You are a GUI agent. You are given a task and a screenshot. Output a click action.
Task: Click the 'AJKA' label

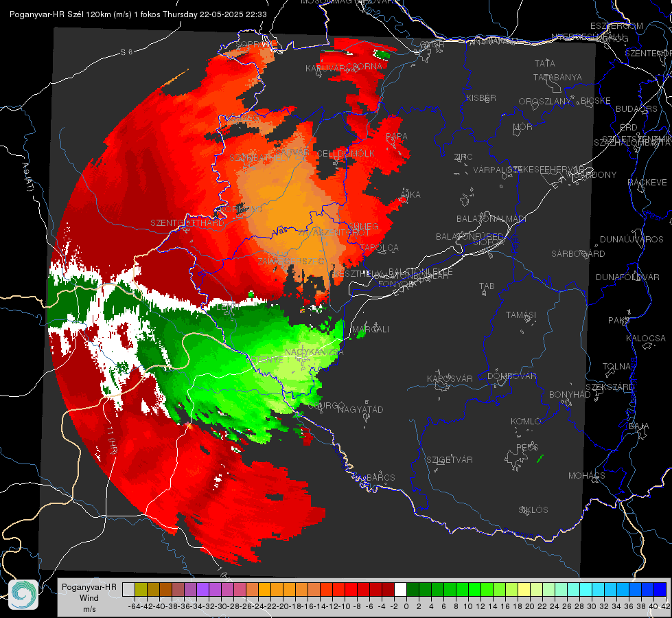[410, 194]
